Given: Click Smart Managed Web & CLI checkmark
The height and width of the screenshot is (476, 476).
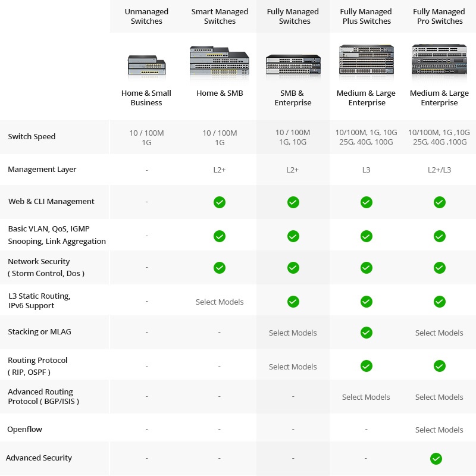Looking at the screenshot, I should (x=220, y=202).
